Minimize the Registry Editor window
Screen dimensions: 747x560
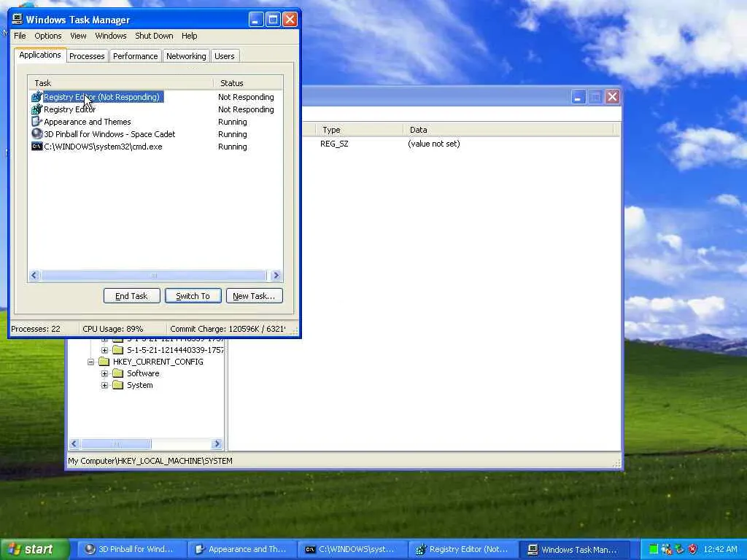pos(578,97)
